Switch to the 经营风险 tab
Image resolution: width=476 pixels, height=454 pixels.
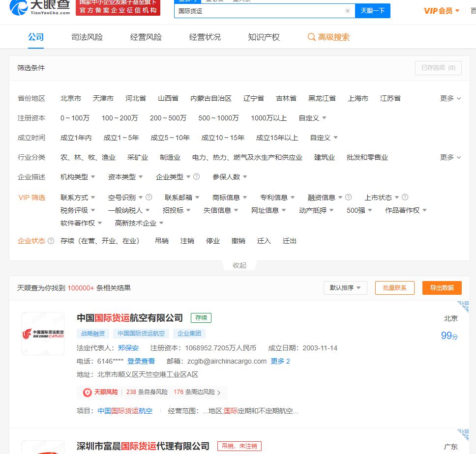[146, 37]
